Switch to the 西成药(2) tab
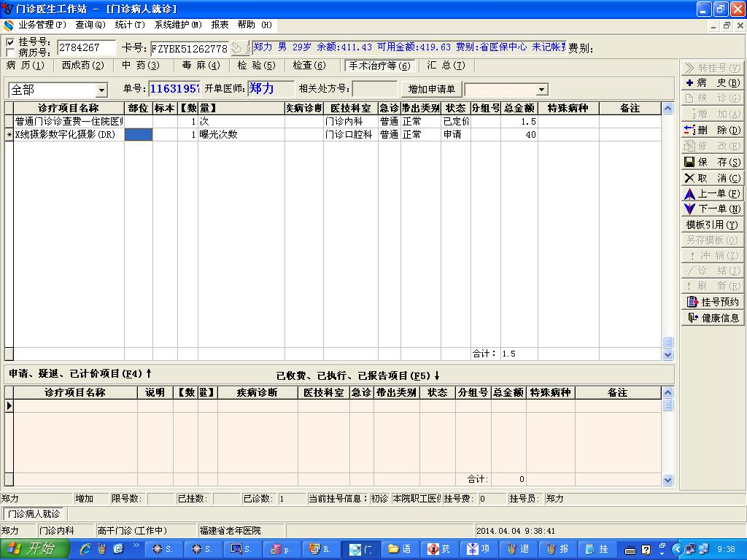Image resolution: width=747 pixels, height=560 pixels. (x=82, y=66)
